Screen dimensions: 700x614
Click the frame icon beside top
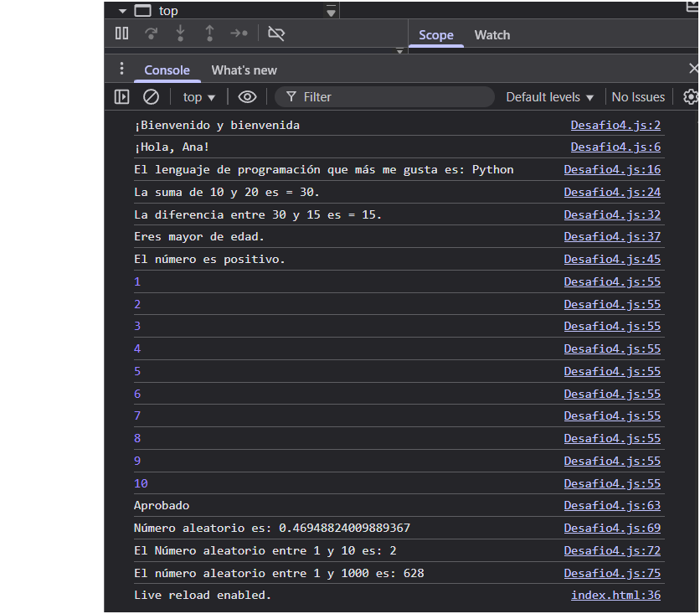pyautogui.click(x=143, y=11)
